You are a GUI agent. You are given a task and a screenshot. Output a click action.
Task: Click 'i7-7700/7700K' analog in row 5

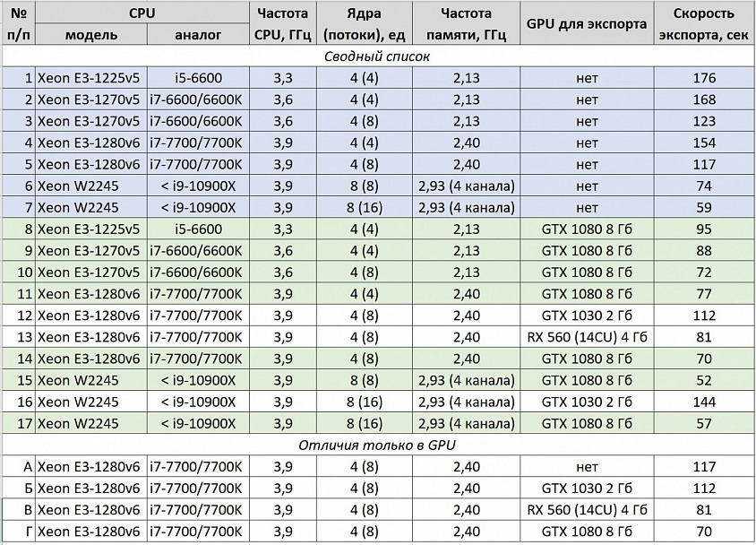(x=198, y=164)
